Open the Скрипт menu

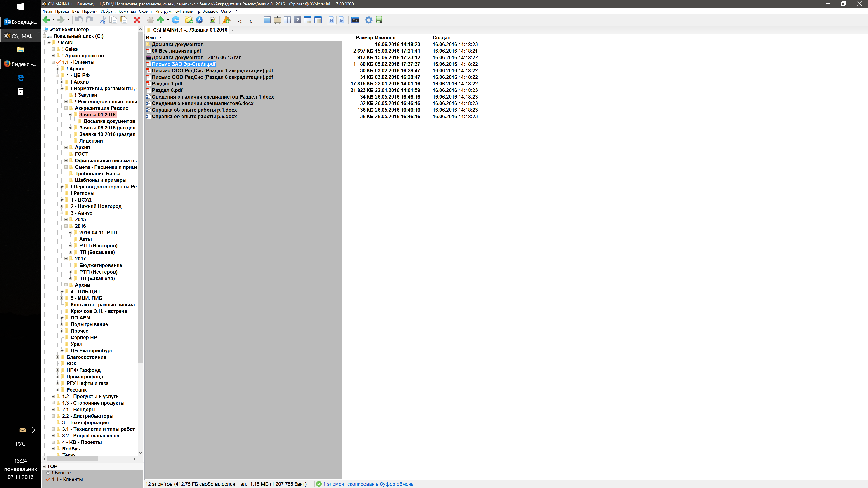pyautogui.click(x=145, y=11)
